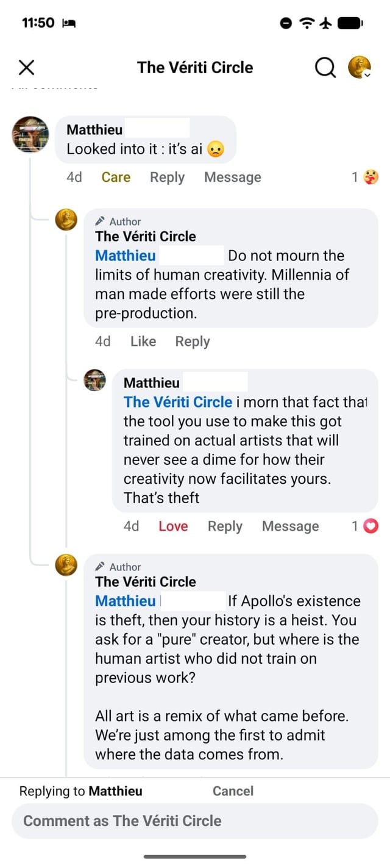Image resolution: width=390 pixels, height=868 pixels.
Task: Open The Vériti Circle mention link in Matthieu's reply
Action: click(x=177, y=402)
